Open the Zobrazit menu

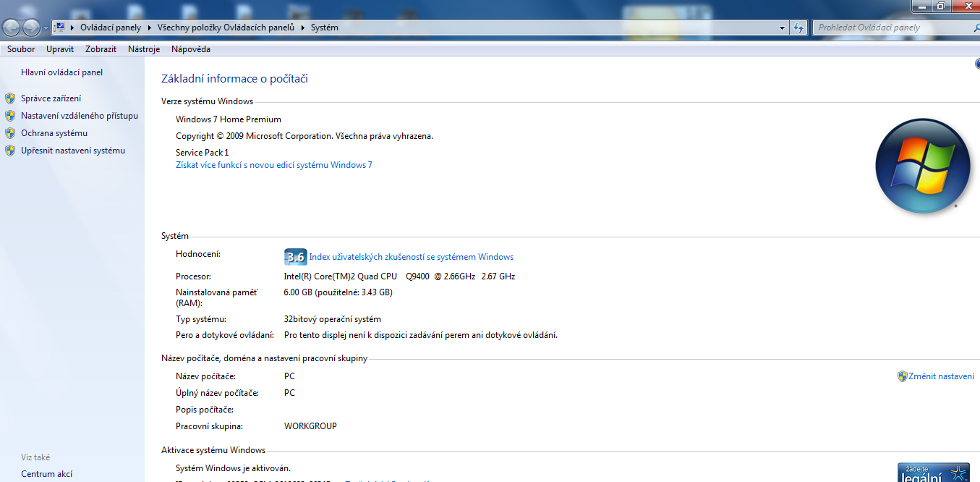tap(101, 49)
